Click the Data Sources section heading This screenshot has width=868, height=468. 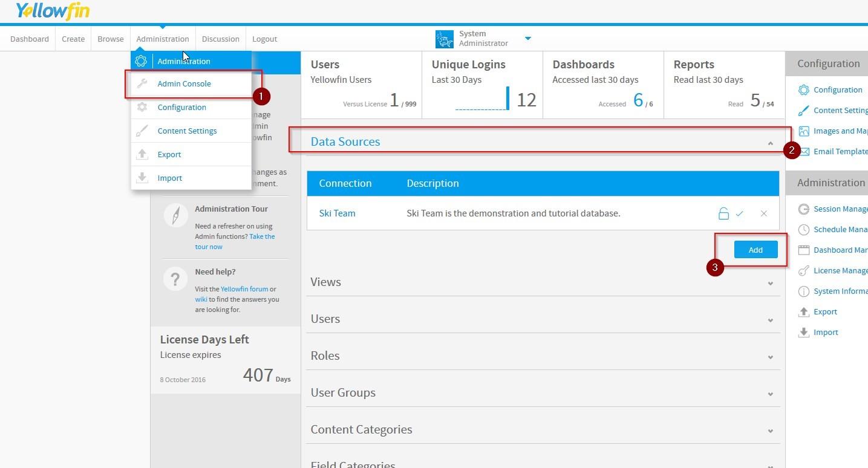tap(345, 141)
